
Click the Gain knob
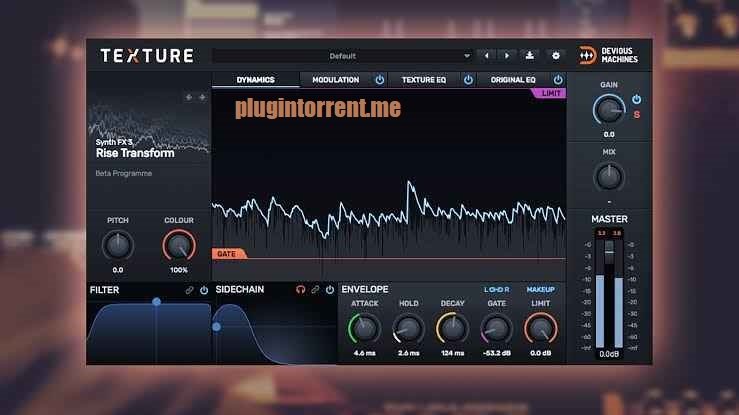click(x=609, y=110)
